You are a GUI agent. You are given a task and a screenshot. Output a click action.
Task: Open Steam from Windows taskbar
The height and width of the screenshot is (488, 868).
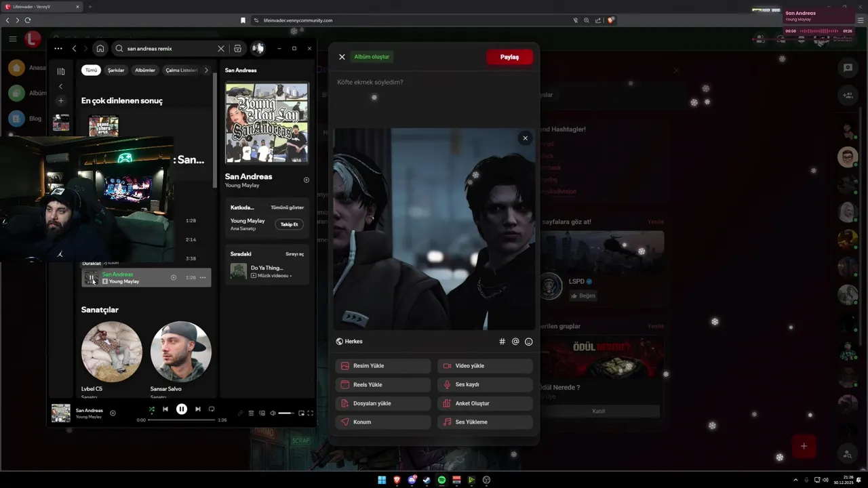pos(427,480)
